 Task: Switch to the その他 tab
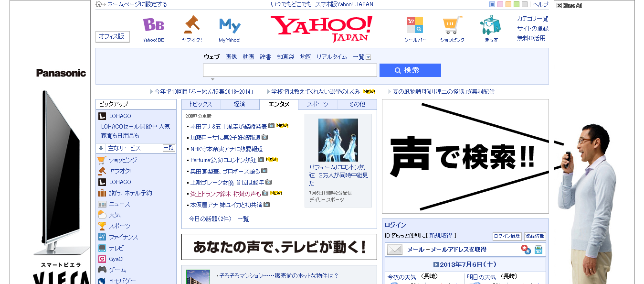click(x=357, y=104)
